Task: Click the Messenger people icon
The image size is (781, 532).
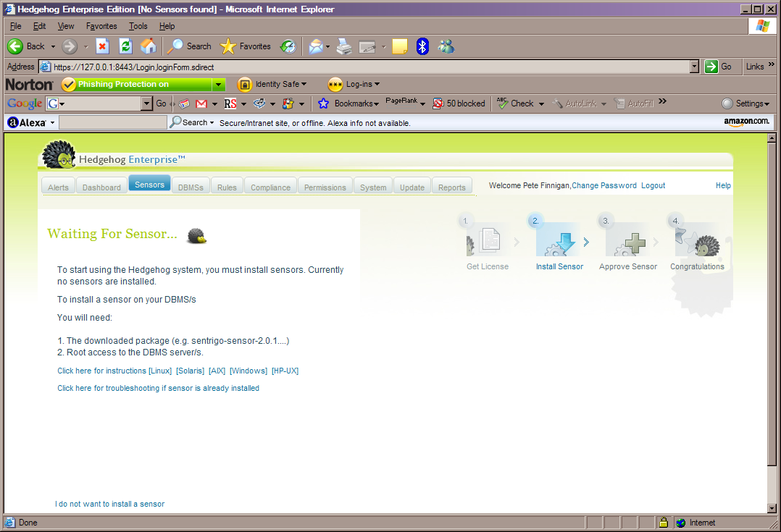Action: (446, 46)
